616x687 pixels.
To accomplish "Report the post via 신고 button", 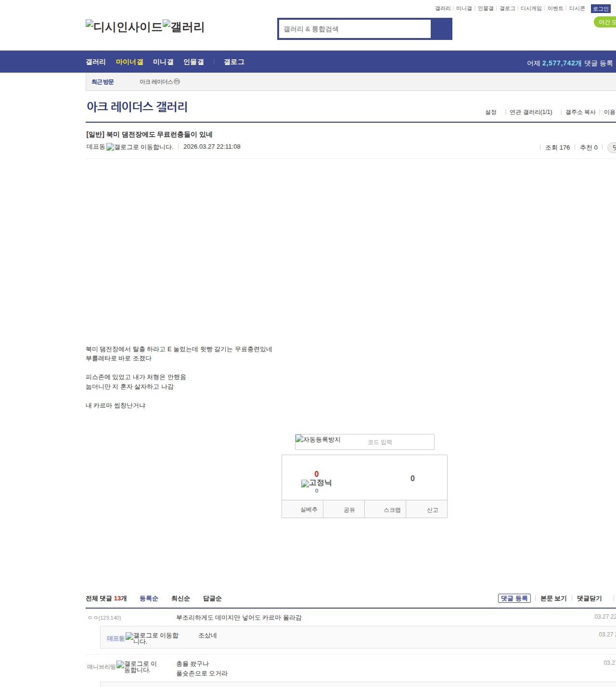I will [432, 509].
